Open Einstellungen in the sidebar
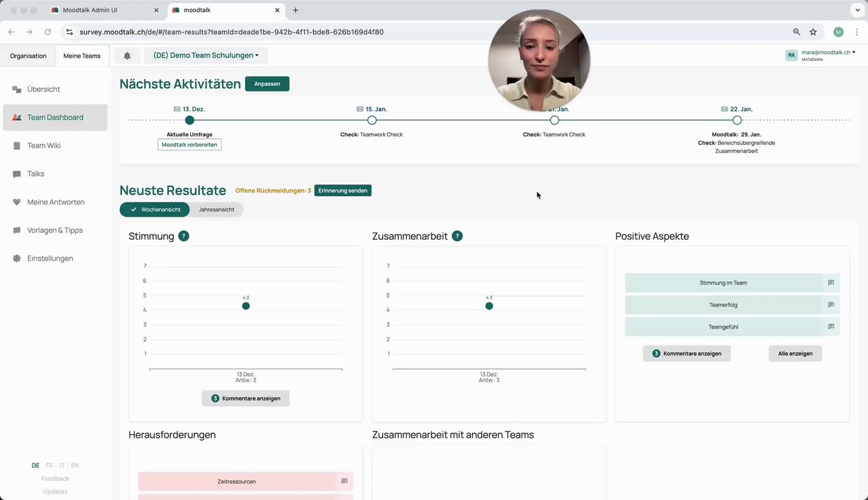 click(x=55, y=259)
